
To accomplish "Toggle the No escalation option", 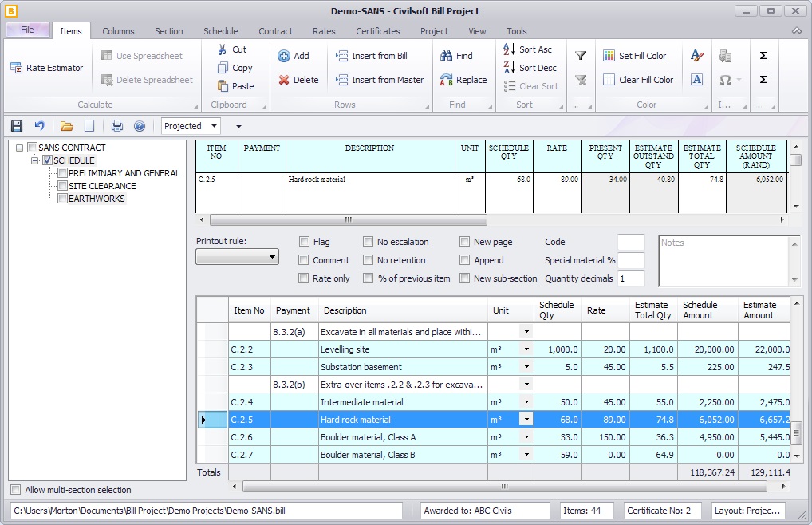I will coord(369,242).
